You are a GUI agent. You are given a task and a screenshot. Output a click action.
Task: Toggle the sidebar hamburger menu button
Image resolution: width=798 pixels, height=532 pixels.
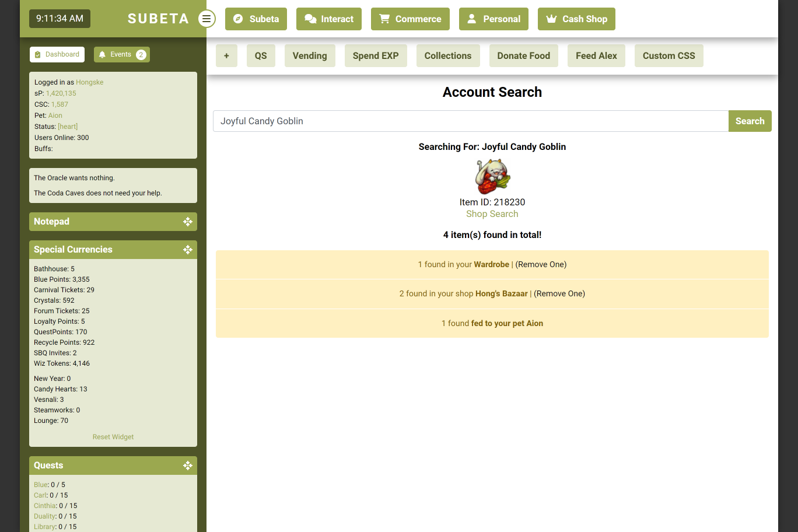pos(206,19)
